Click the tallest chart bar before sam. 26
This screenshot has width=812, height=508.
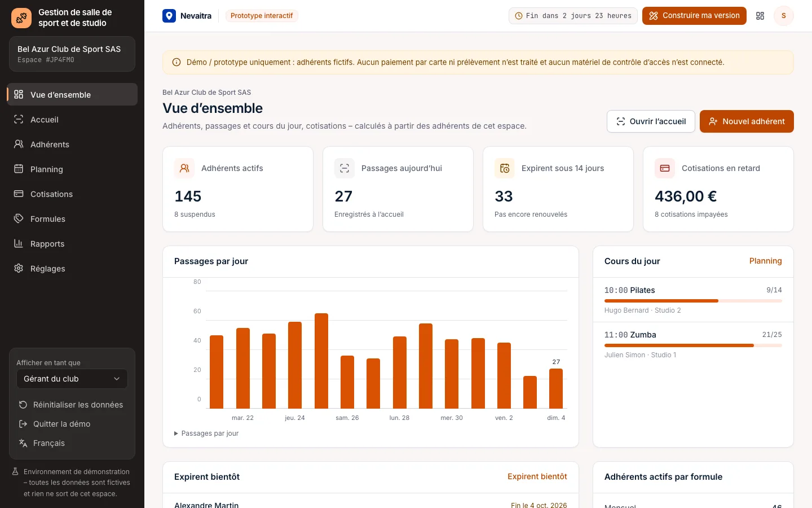[321, 361]
